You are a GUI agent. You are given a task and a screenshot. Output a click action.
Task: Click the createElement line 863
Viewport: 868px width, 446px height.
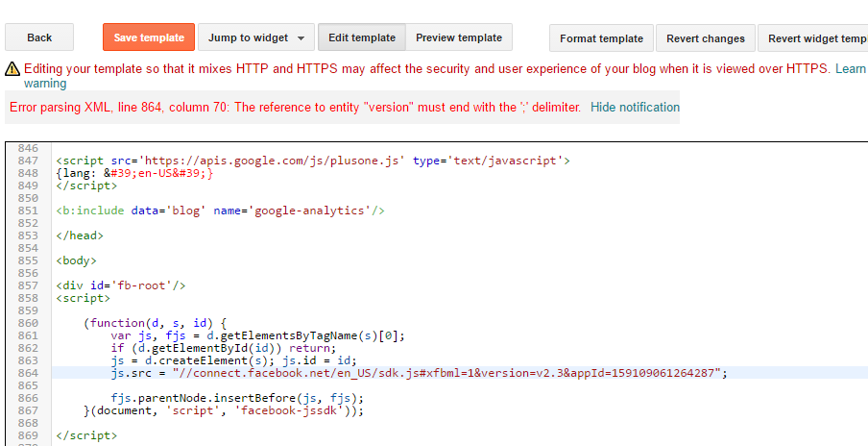point(233,360)
